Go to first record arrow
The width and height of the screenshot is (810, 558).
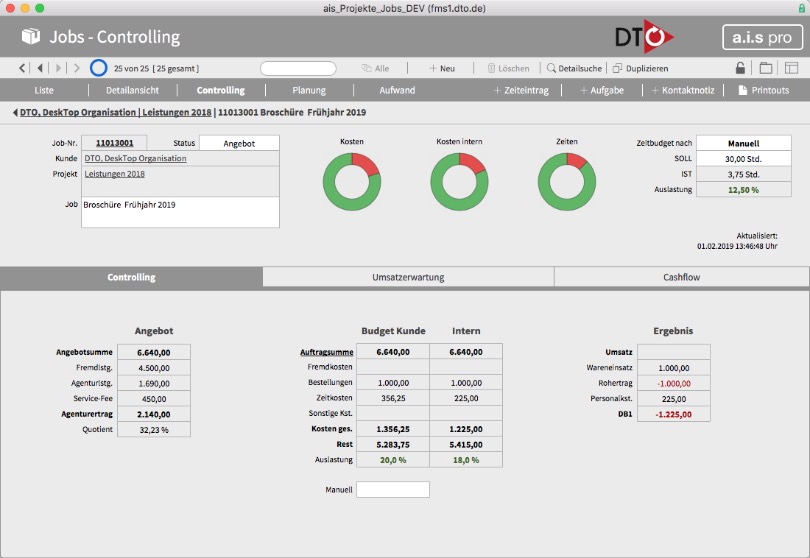click(22, 68)
